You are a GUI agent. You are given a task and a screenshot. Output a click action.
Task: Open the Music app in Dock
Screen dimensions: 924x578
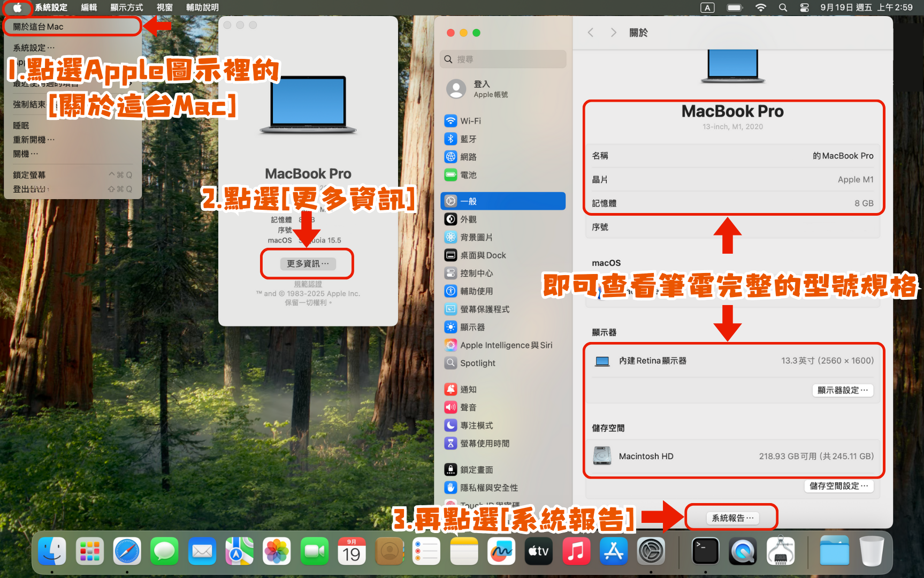coord(576,551)
